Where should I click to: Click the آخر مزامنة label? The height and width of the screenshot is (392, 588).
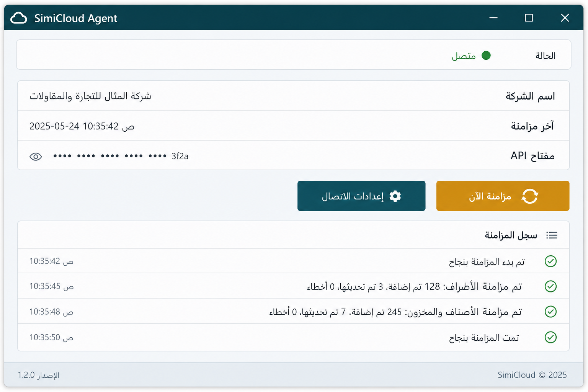[x=532, y=126]
